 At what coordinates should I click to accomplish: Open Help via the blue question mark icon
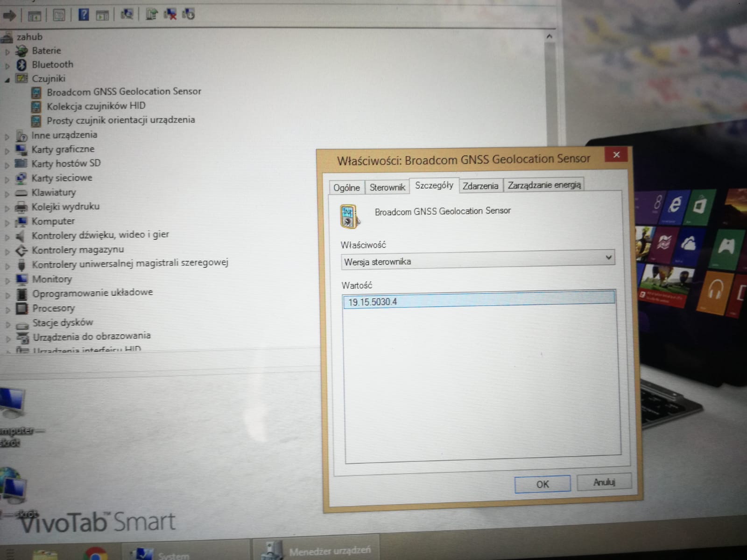coord(84,15)
